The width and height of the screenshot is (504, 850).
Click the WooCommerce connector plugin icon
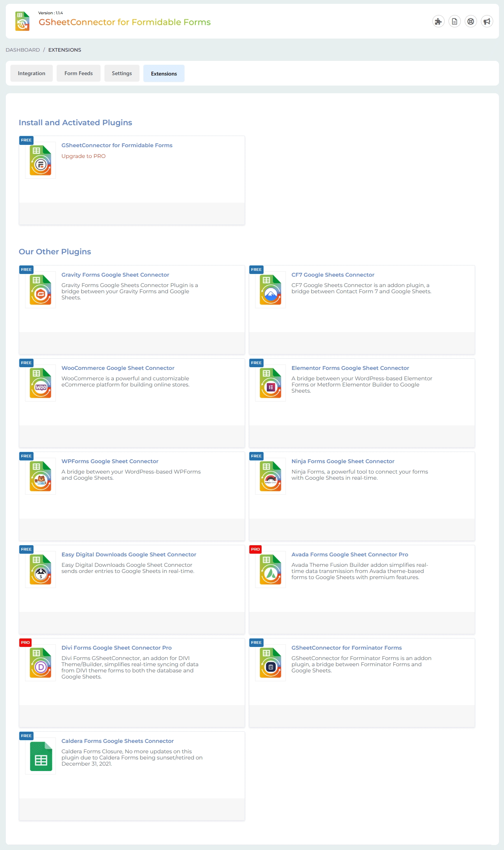pos(40,383)
